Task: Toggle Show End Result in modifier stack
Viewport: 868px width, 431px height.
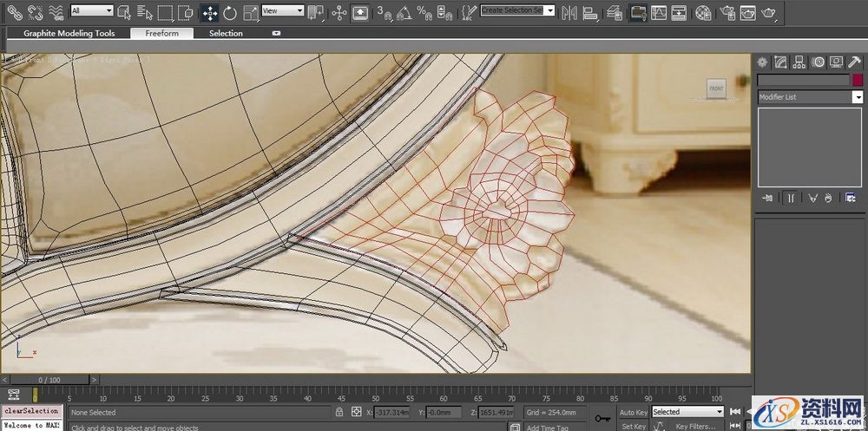Action: [790, 198]
